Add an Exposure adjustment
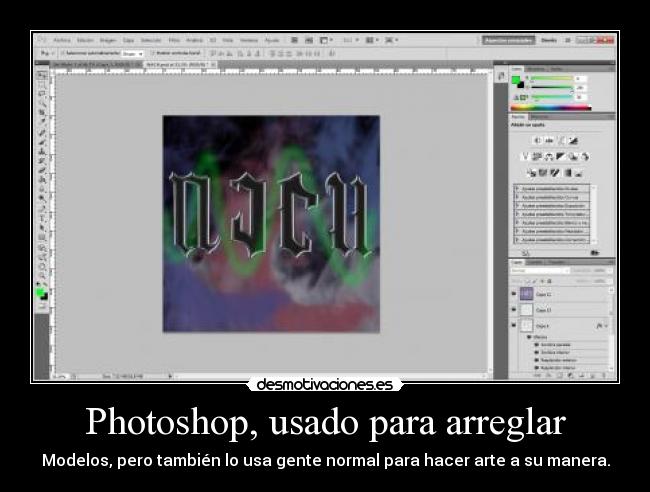Screen dimensions: 650x492 [x=573, y=141]
